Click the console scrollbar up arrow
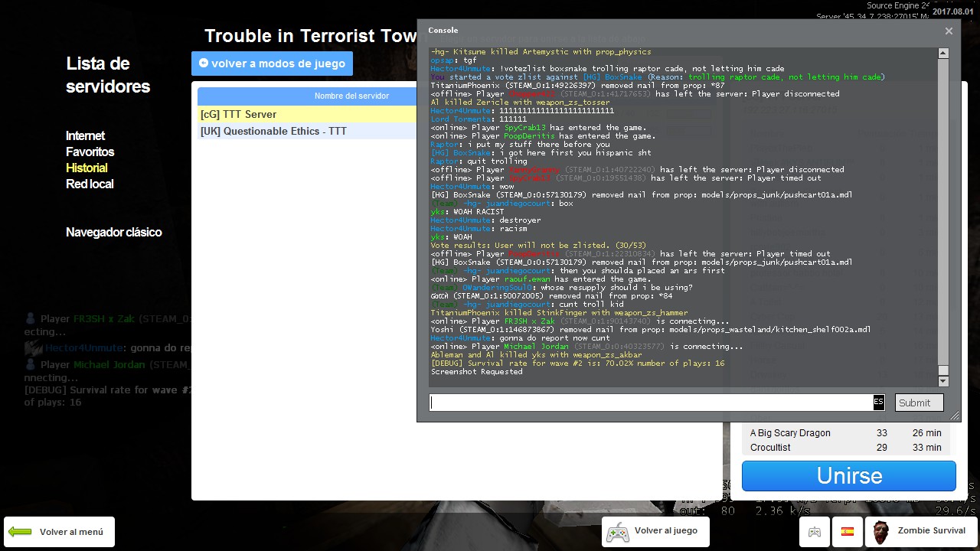This screenshot has height=551, width=980. click(x=943, y=54)
